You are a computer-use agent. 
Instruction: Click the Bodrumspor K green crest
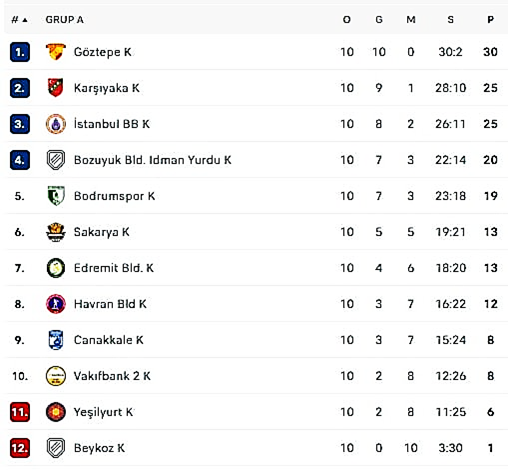56,196
